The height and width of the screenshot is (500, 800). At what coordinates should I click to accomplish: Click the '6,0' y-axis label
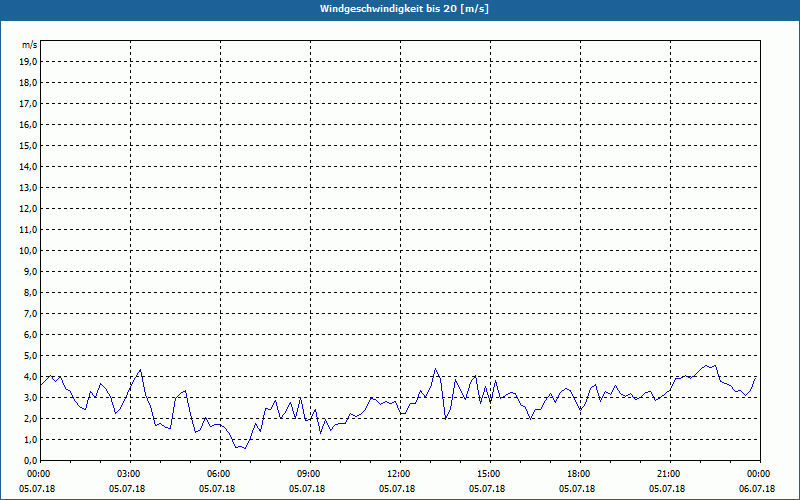30,335
